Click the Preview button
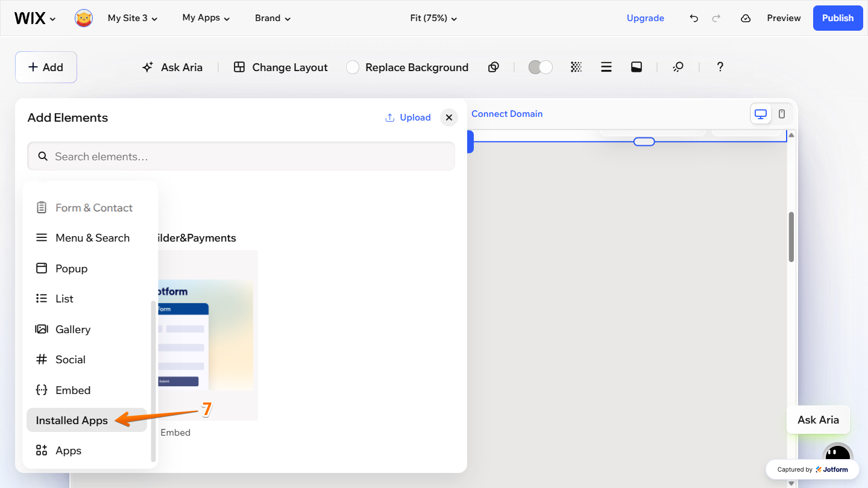 tap(784, 18)
